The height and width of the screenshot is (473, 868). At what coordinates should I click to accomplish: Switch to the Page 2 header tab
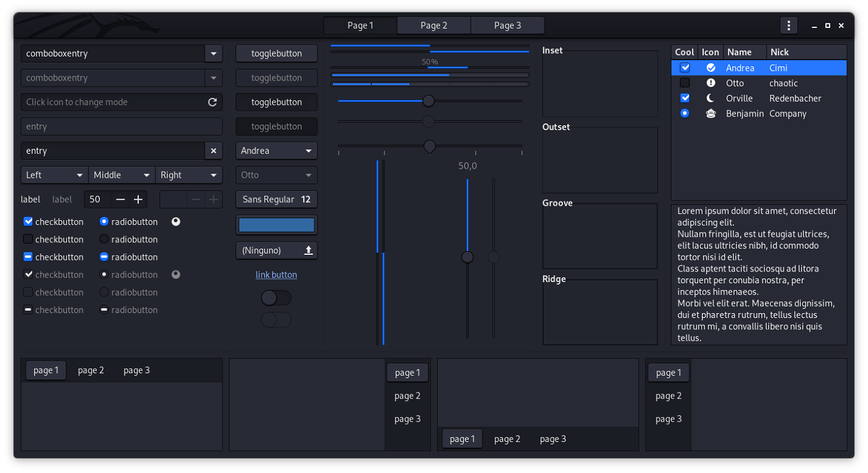tap(433, 25)
